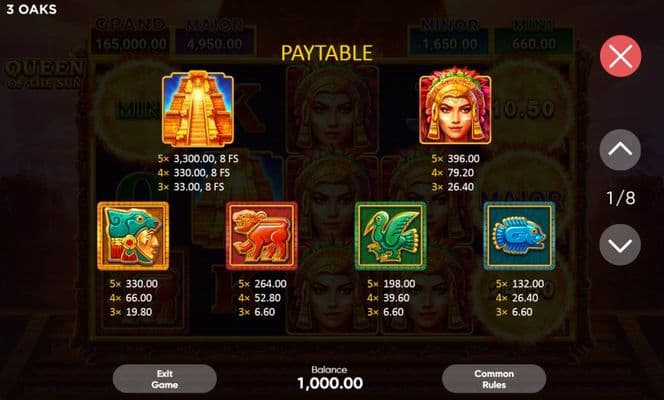Click the red jaguar symbol
This screenshot has height=400, width=664.
pos(262,236)
